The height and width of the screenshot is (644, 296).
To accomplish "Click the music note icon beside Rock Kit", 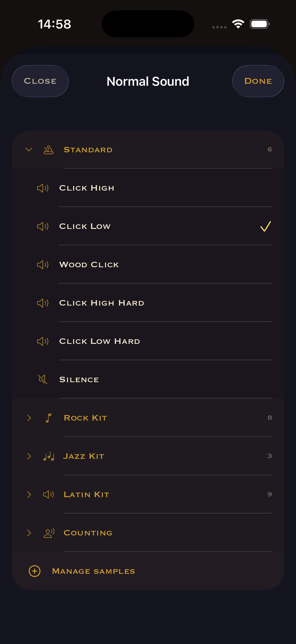I will coord(48,418).
